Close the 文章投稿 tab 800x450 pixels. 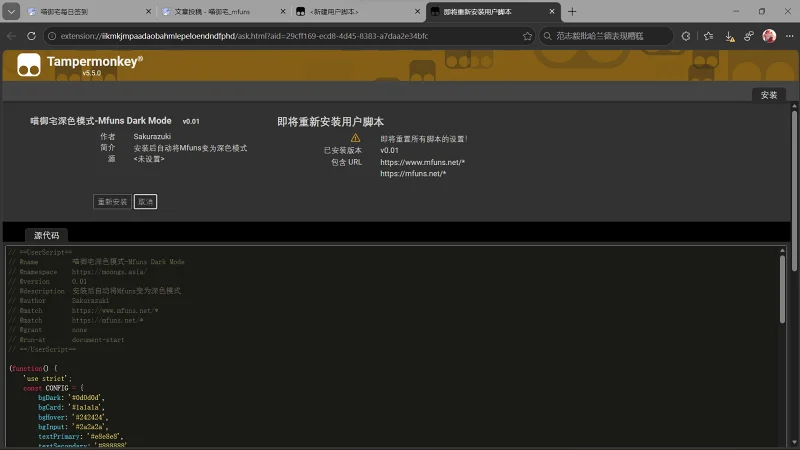click(x=283, y=11)
